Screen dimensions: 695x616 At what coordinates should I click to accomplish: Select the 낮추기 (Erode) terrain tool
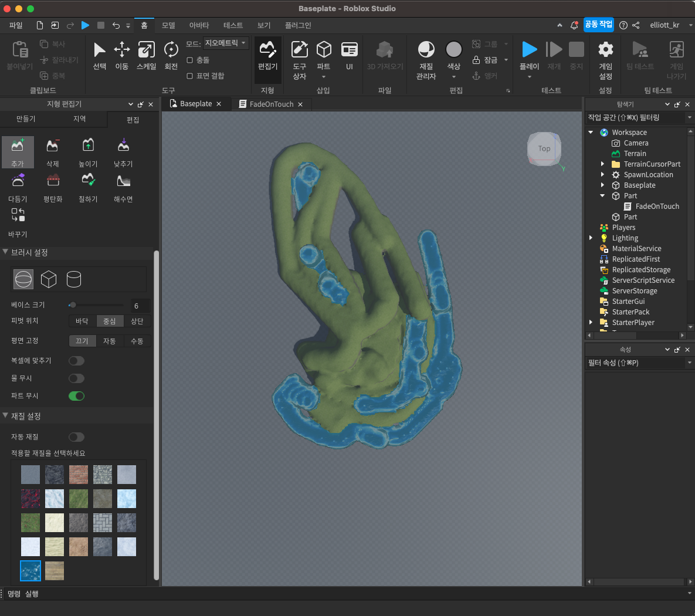123,152
